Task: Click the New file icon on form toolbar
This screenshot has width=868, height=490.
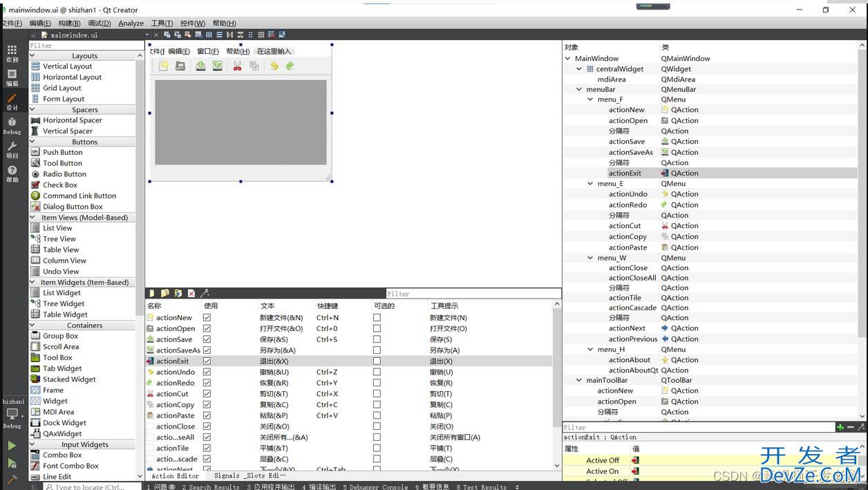Action: pyautogui.click(x=163, y=66)
